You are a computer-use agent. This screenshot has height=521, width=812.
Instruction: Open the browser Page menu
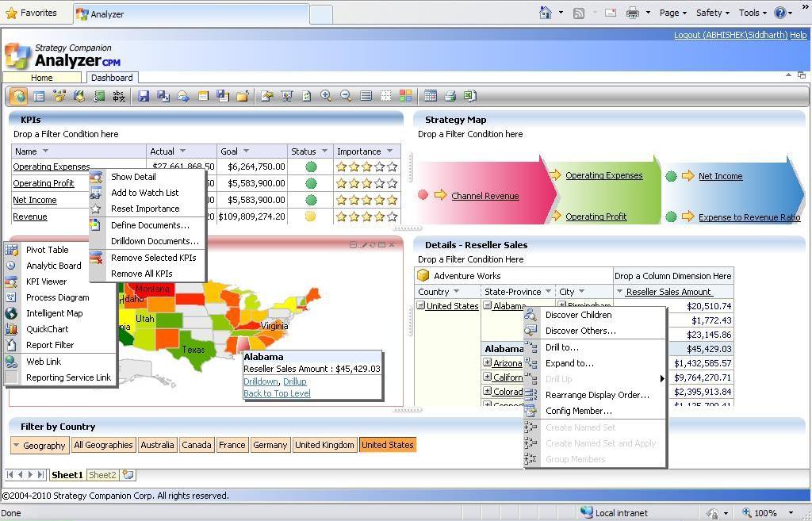[672, 13]
